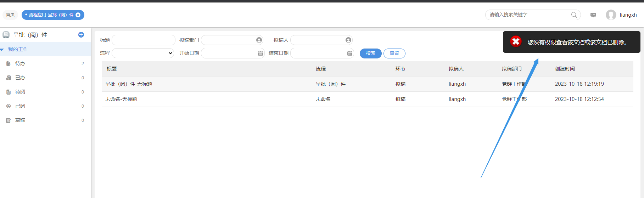Image resolution: width=644 pixels, height=198 pixels.
Task: Click the red error X icon
Action: (x=516, y=41)
